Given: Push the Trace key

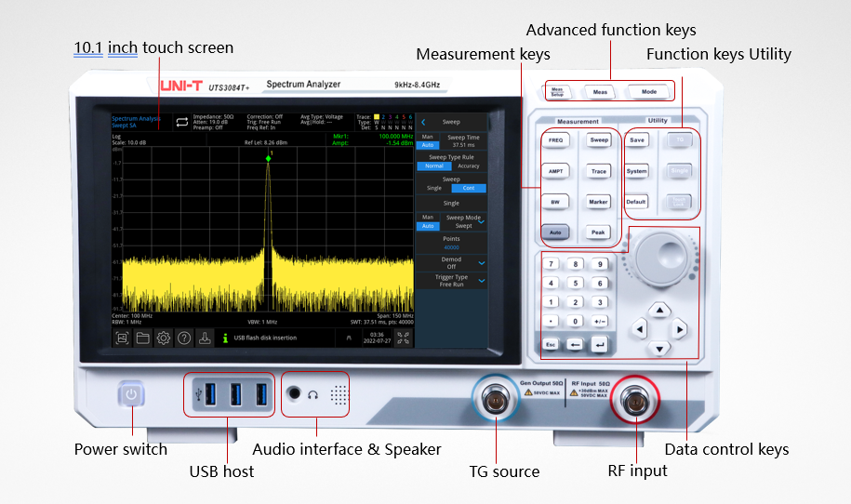Looking at the screenshot, I should [598, 171].
